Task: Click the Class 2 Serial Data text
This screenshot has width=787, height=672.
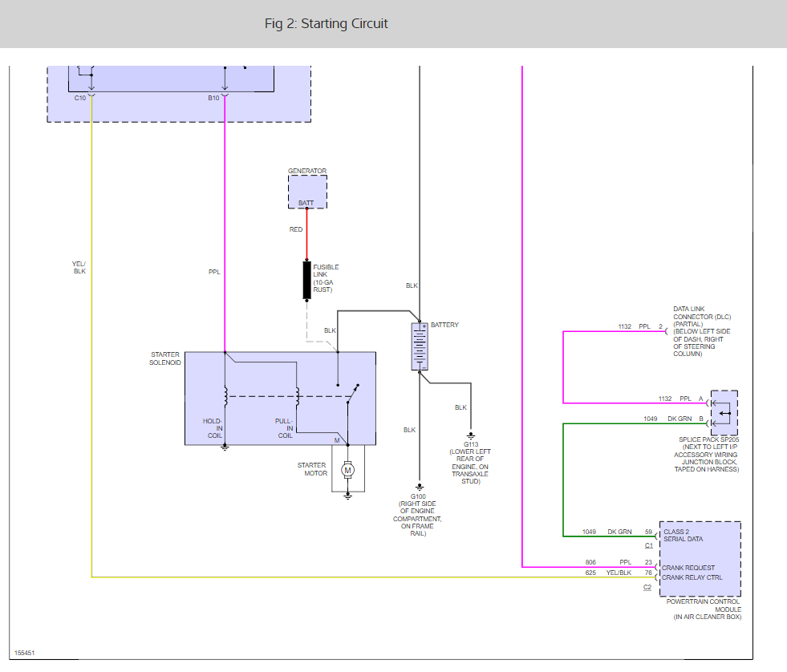Action: click(683, 535)
